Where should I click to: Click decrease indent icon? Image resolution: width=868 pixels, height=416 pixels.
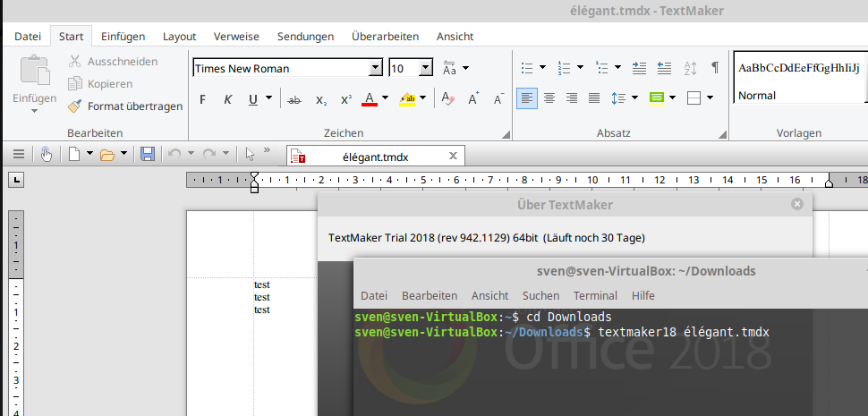tap(664, 68)
